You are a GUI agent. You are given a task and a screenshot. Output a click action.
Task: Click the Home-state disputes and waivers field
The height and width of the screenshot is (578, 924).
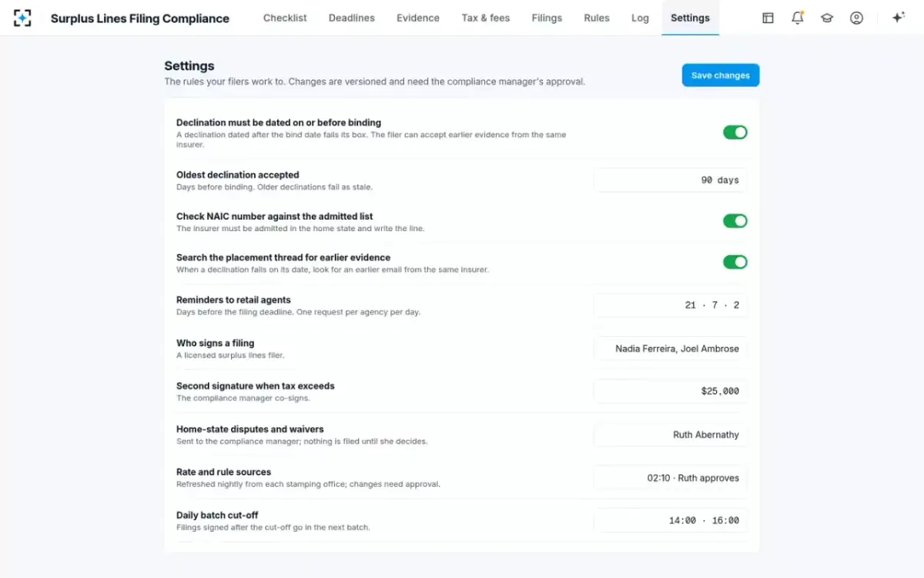pyautogui.click(x=670, y=435)
